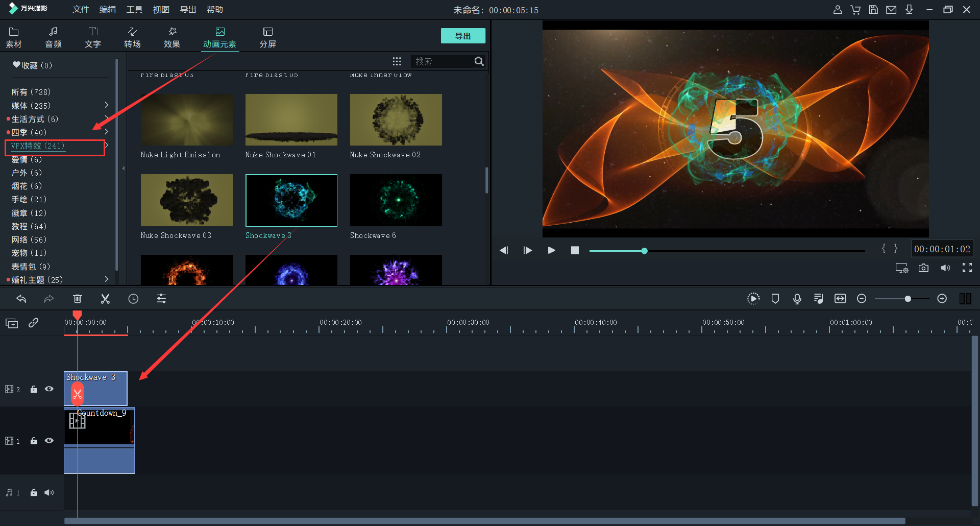
Task: Mute audio track 1
Action: tap(49, 492)
